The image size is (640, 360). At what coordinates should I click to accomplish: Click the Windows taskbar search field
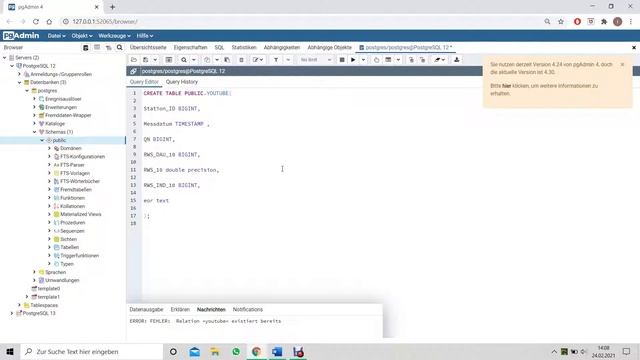coord(91,352)
